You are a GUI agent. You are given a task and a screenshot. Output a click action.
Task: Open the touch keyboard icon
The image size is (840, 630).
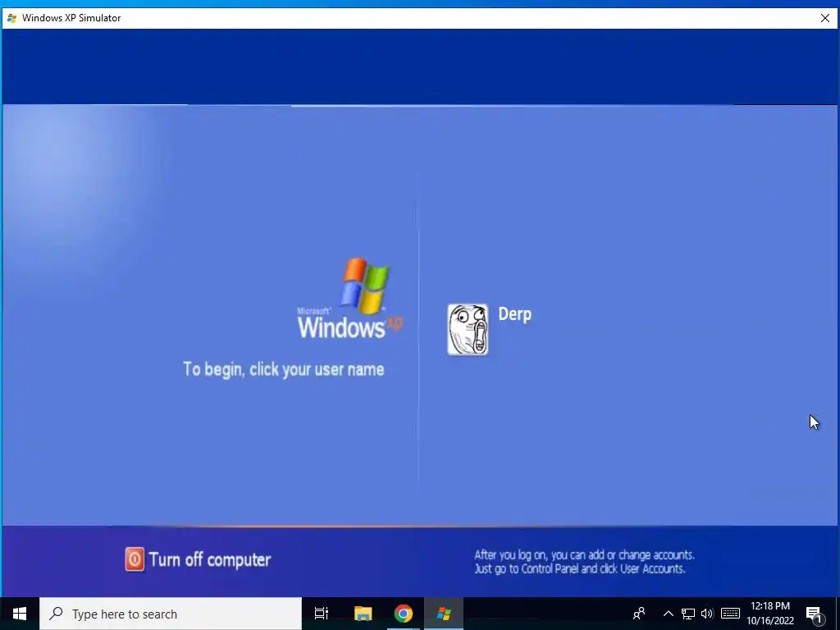pyautogui.click(x=730, y=614)
